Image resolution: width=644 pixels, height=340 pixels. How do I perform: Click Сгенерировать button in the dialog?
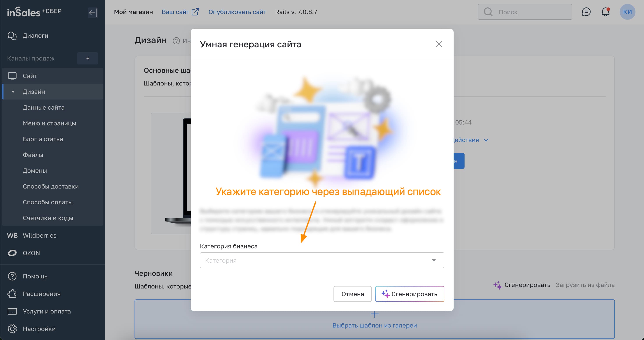(410, 294)
